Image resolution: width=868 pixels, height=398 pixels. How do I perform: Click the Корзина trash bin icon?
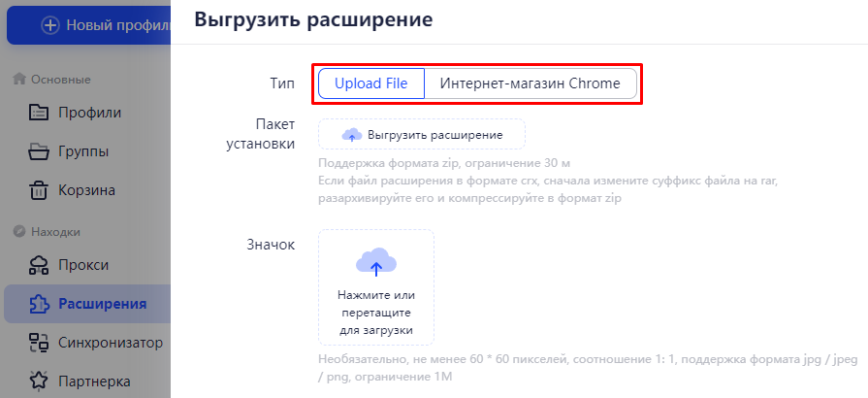click(x=38, y=190)
